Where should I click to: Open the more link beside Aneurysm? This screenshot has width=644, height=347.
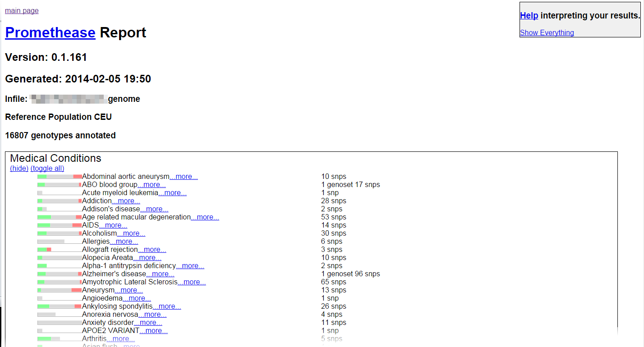[129, 290]
